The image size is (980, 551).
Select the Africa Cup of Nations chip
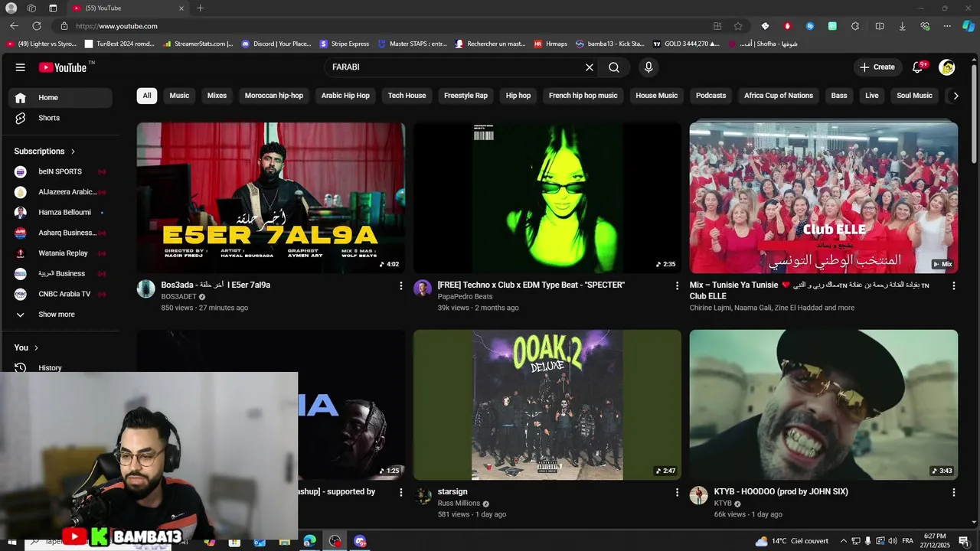point(779,96)
